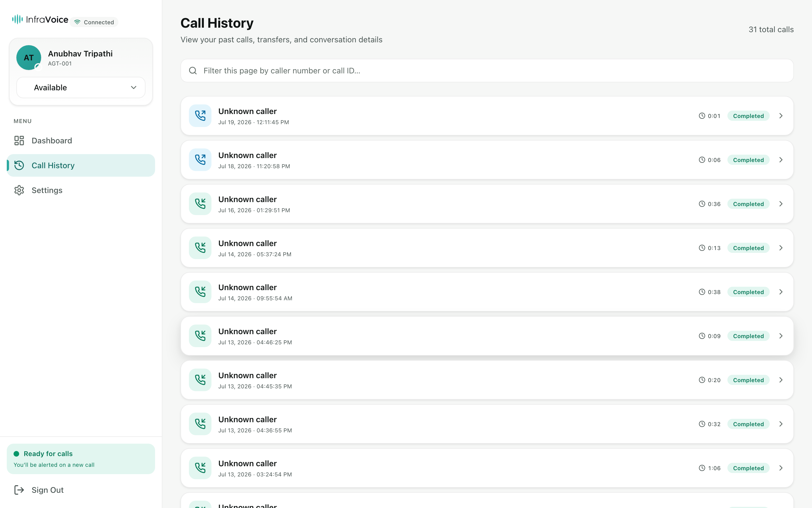812x508 pixels.
Task: Expand the Jul 13 03:24:54 PM call chevron
Action: tap(781, 468)
